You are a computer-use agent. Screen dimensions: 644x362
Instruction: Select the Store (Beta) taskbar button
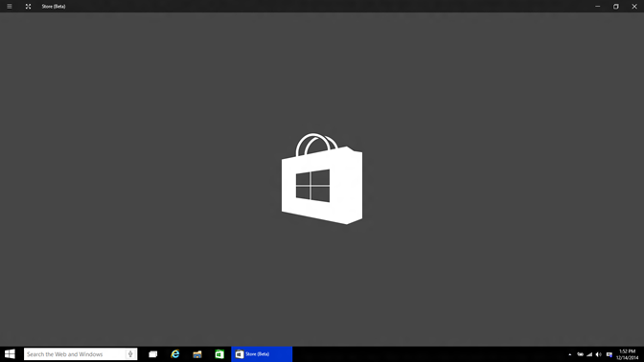tap(262, 353)
